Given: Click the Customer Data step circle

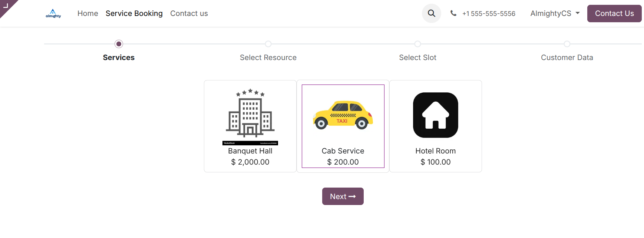Looking at the screenshot, I should point(567,44).
